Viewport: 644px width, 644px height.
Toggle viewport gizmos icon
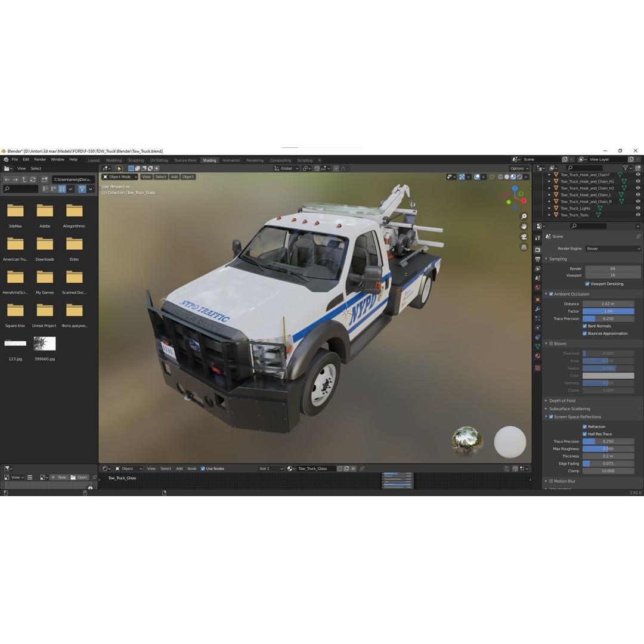click(462, 177)
